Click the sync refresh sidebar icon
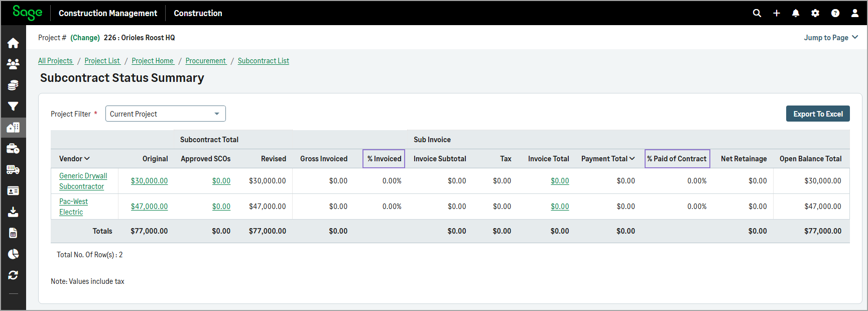Image resolution: width=868 pixels, height=311 pixels. (13, 275)
